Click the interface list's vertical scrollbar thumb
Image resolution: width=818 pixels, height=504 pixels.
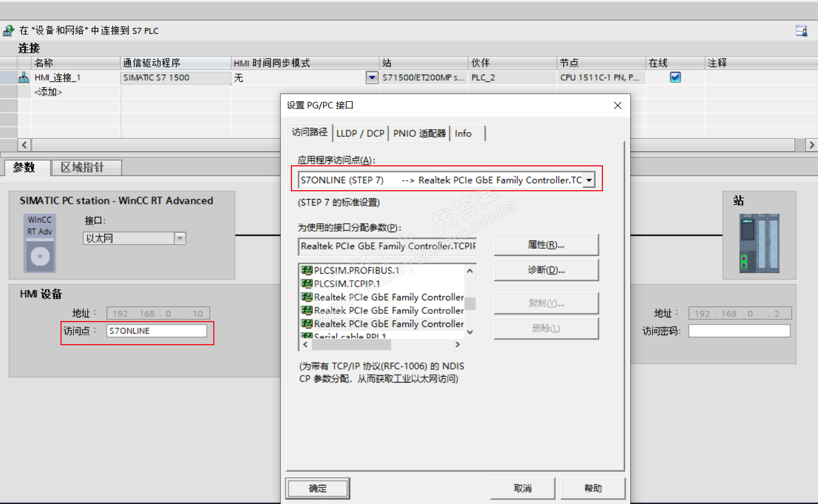(470, 303)
